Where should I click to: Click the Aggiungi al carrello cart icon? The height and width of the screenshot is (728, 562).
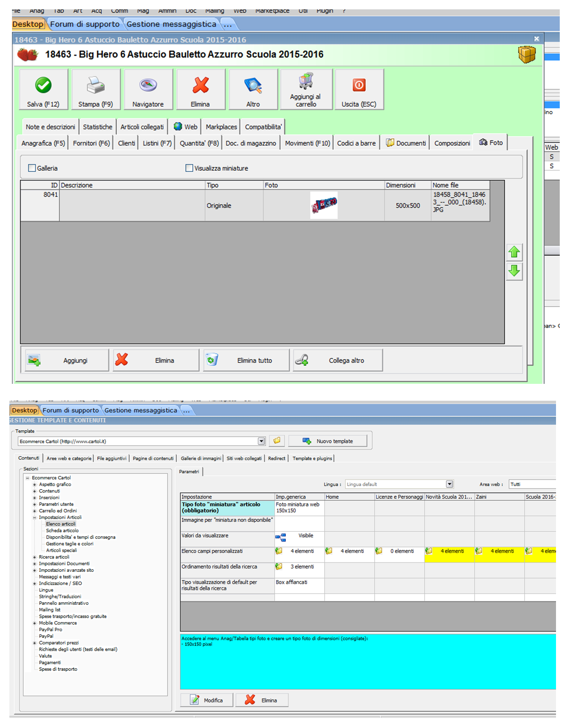[x=306, y=81]
